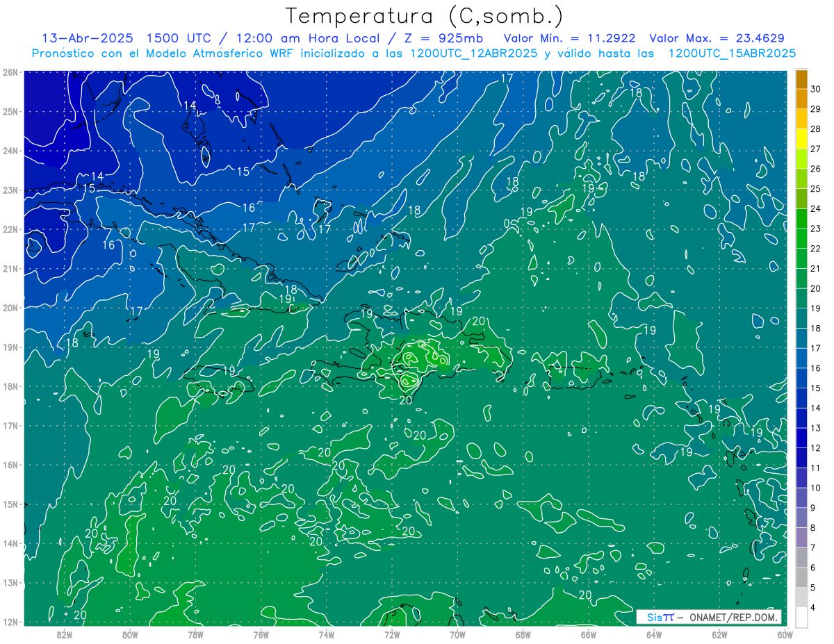Click the '60W' longitude axis label

(x=785, y=634)
